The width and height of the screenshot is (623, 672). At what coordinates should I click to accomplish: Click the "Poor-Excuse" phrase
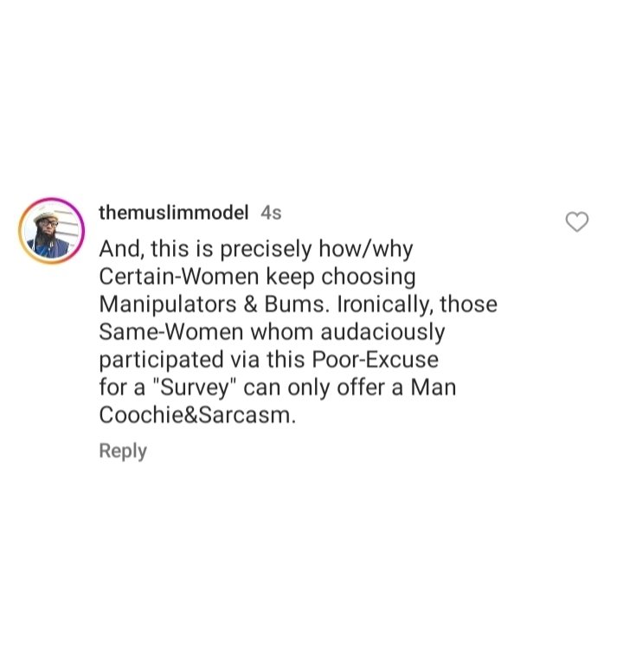pyautogui.click(x=378, y=359)
